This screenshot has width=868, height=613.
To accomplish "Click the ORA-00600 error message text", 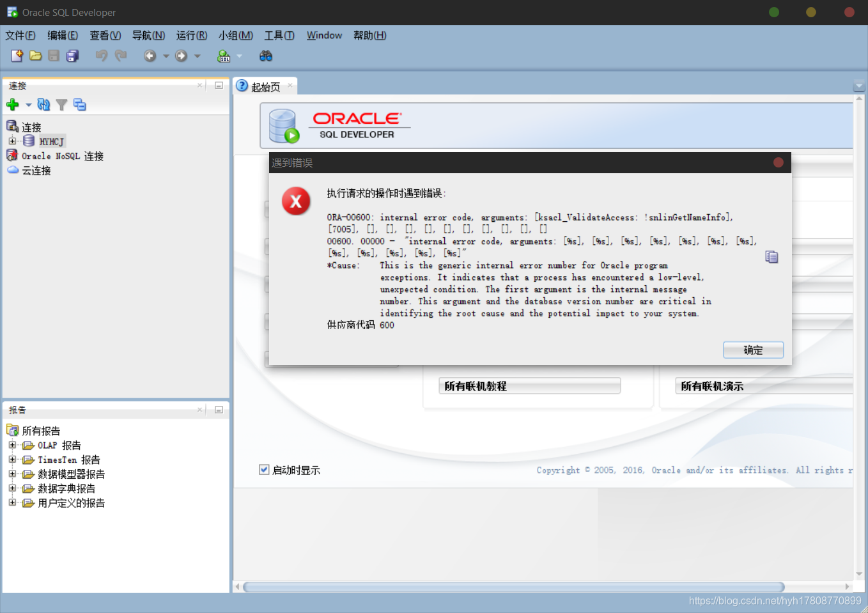I will click(x=530, y=223).
